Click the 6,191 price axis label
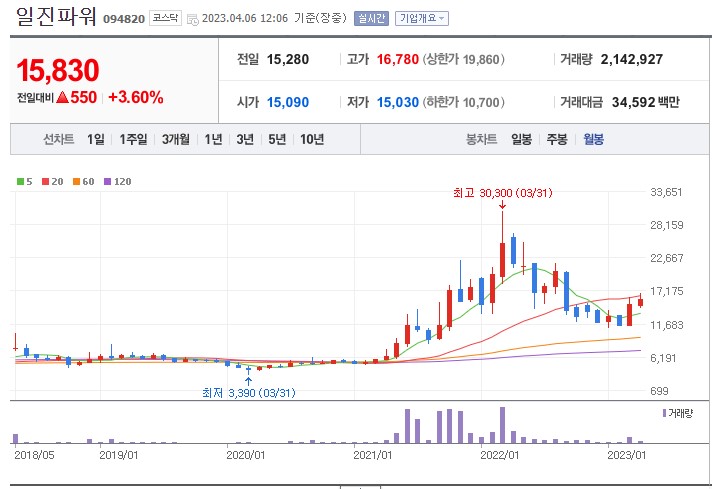Viewport: 712px width, 489px height. tap(663, 358)
